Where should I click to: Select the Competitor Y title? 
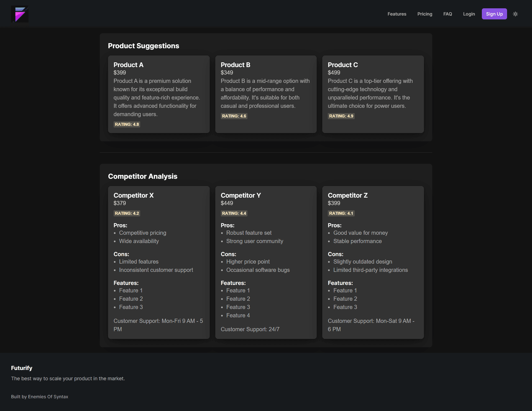point(241,195)
